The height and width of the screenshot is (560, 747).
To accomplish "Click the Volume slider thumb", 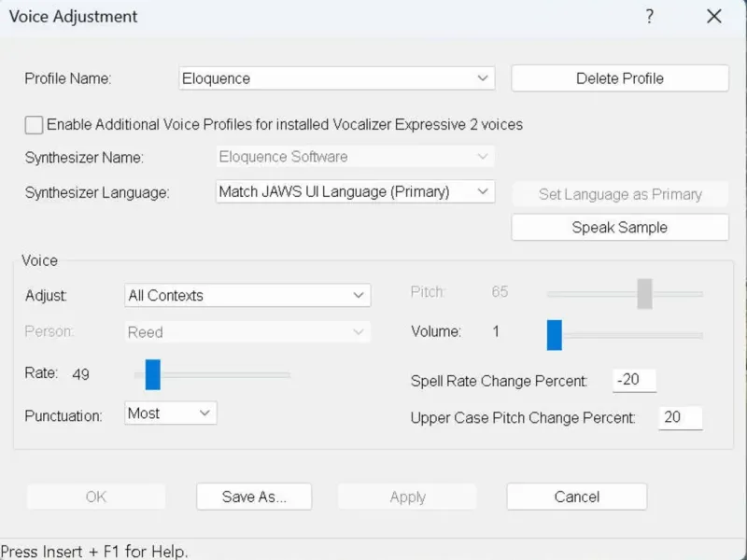I will coord(555,334).
